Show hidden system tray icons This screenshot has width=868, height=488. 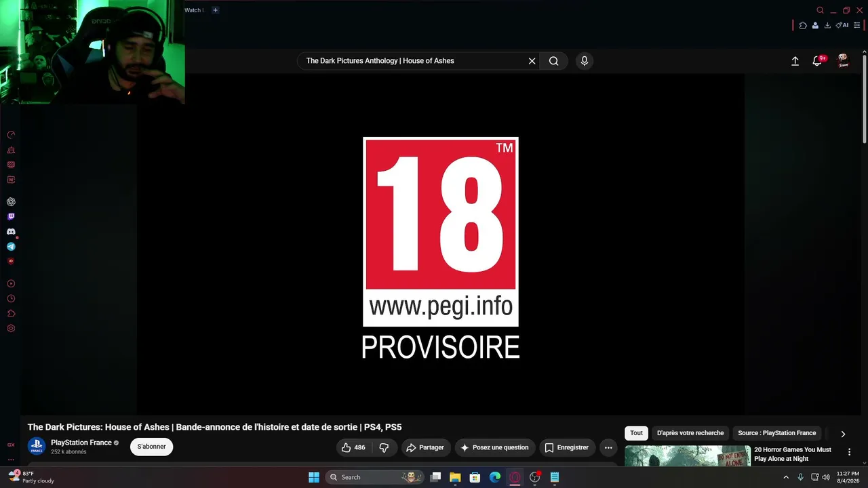[786, 477]
